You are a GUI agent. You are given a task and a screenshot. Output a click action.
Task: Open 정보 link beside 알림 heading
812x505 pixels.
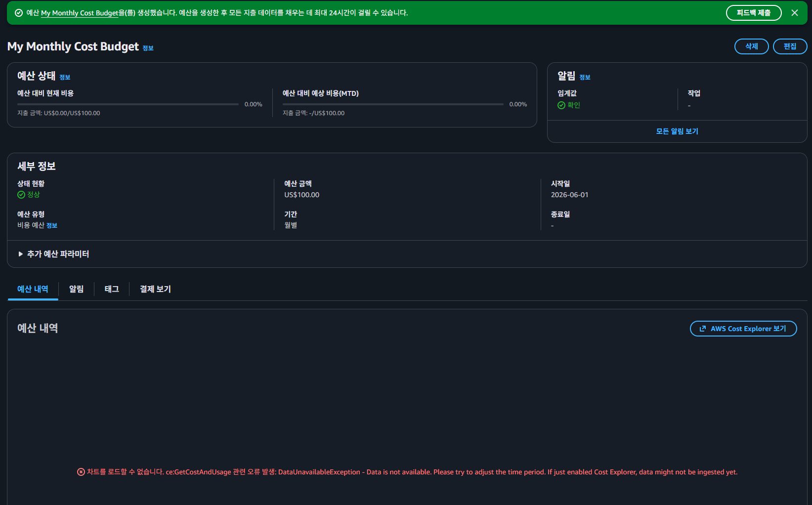click(x=585, y=77)
